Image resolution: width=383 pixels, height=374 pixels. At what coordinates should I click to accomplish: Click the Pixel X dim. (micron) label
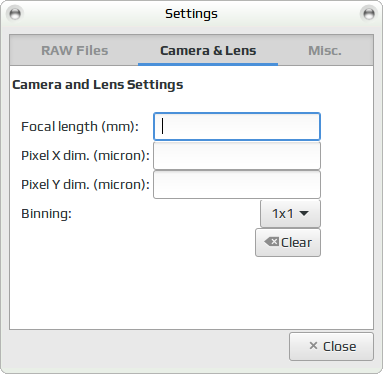pos(85,156)
